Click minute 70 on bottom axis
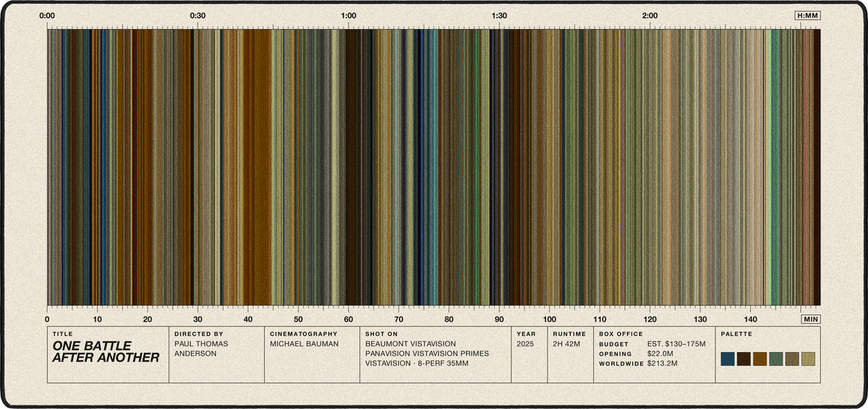 point(399,319)
